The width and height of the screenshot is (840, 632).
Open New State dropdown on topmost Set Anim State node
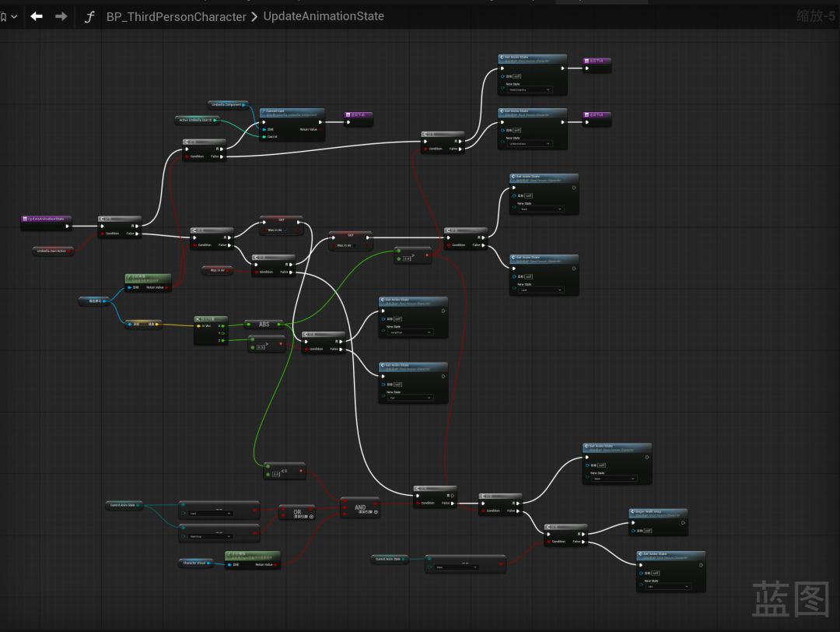pyautogui.click(x=530, y=90)
